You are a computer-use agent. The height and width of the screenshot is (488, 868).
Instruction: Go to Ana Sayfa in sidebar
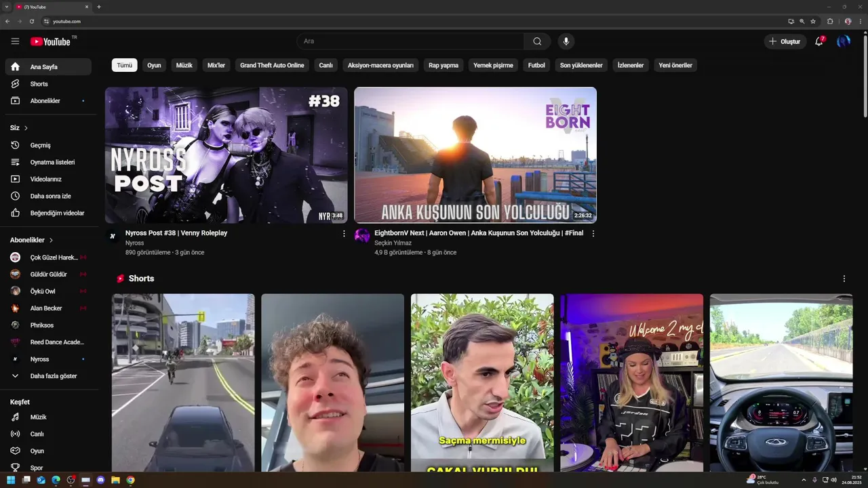click(x=48, y=67)
